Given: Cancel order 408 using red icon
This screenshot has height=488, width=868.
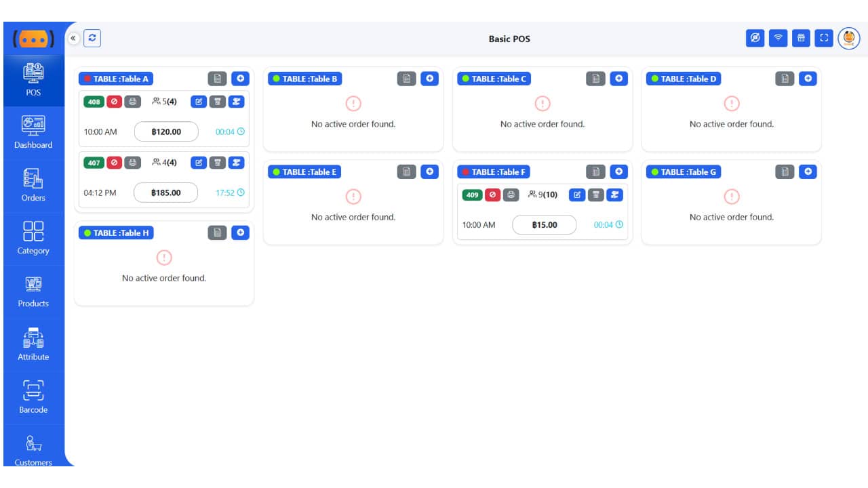Looking at the screenshot, I should point(114,102).
